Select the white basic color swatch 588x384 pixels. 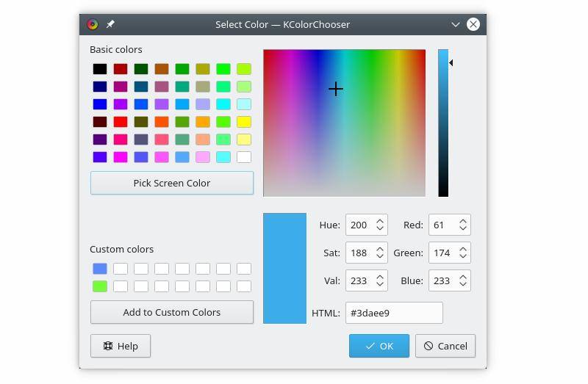tap(244, 157)
